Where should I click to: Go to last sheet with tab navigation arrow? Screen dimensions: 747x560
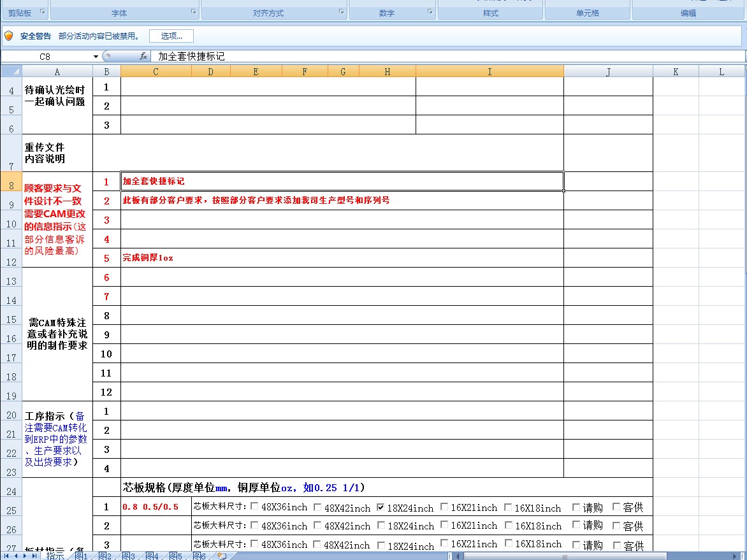coord(34,556)
